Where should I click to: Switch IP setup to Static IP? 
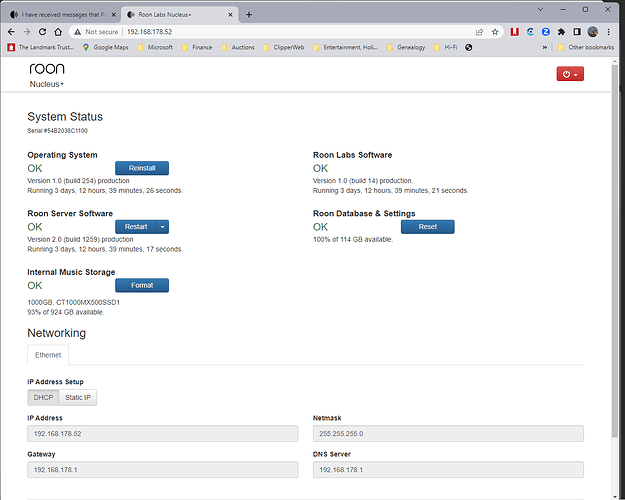coord(77,397)
